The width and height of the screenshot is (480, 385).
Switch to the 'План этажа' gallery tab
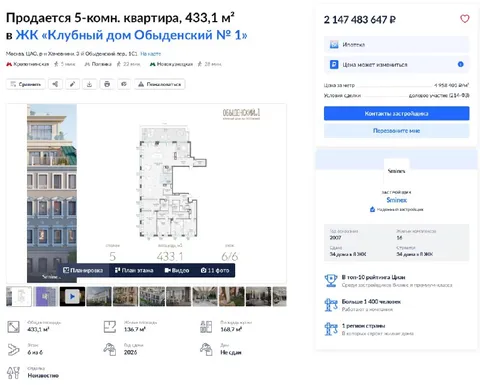click(x=134, y=270)
